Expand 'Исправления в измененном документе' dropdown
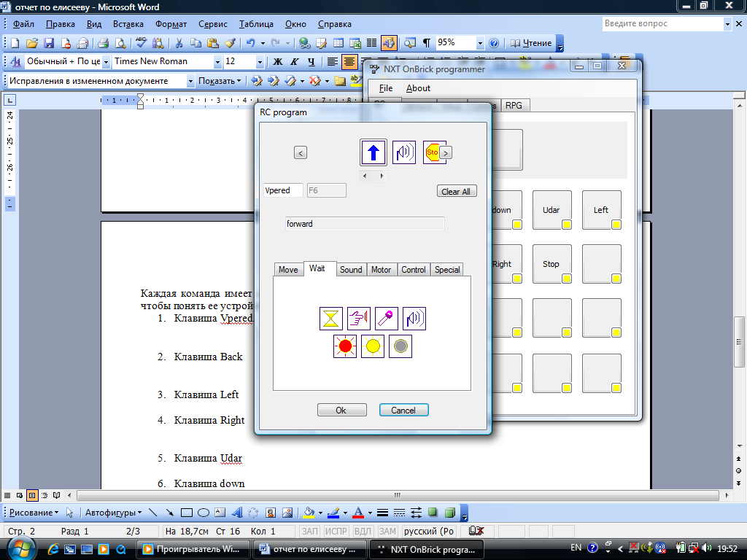The image size is (747, 560). point(190,81)
